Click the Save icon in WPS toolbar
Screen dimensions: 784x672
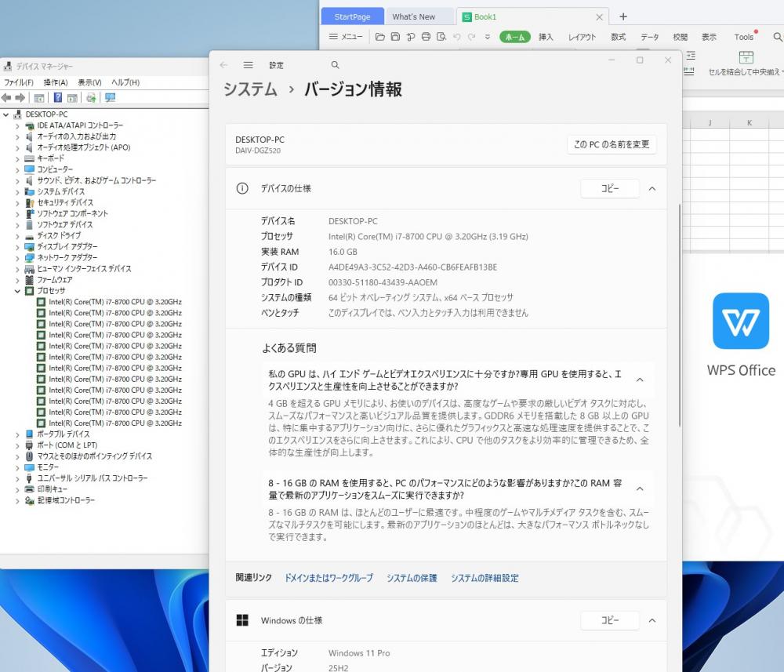(x=395, y=37)
